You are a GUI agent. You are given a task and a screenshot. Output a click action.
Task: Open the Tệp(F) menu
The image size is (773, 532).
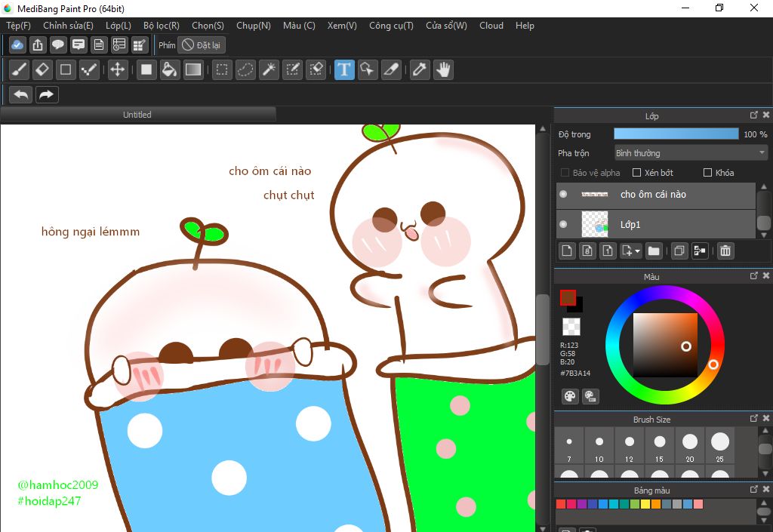[x=18, y=26]
